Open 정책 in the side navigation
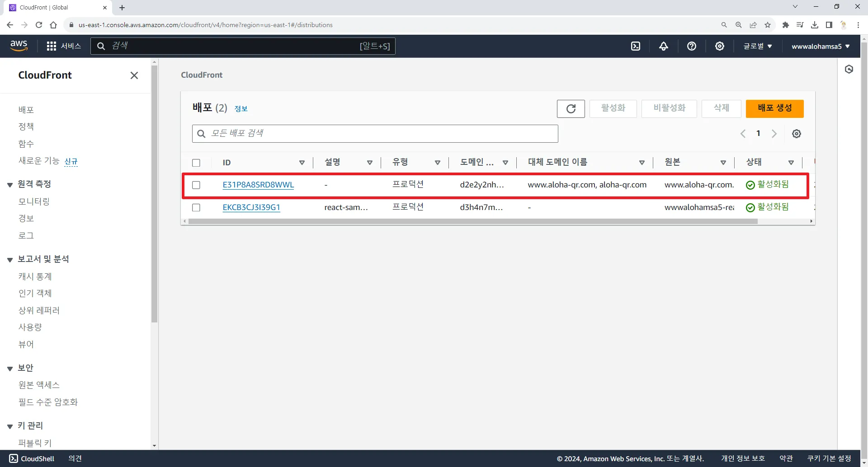The width and height of the screenshot is (868, 467). pyautogui.click(x=26, y=126)
